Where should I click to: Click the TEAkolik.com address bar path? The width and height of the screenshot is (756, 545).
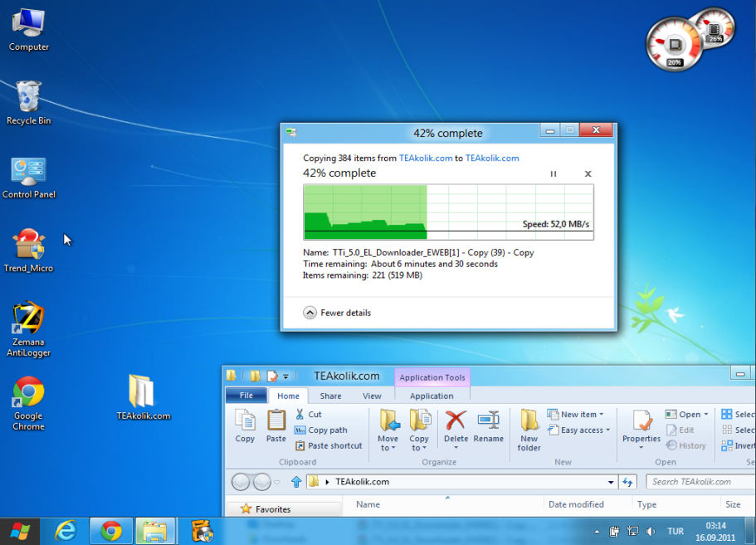pyautogui.click(x=362, y=482)
